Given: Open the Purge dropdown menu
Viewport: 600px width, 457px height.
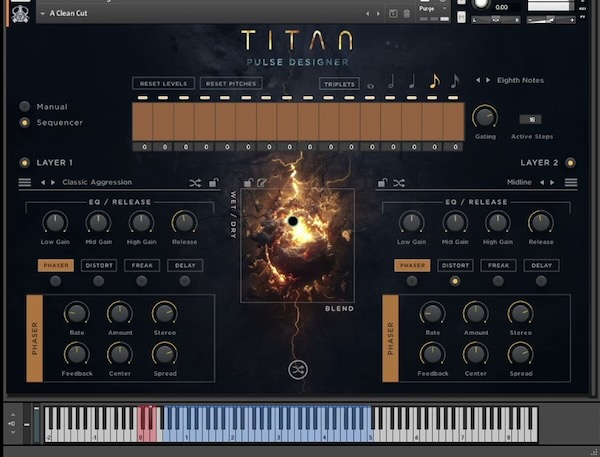Looking at the screenshot, I should pyautogui.click(x=433, y=8).
